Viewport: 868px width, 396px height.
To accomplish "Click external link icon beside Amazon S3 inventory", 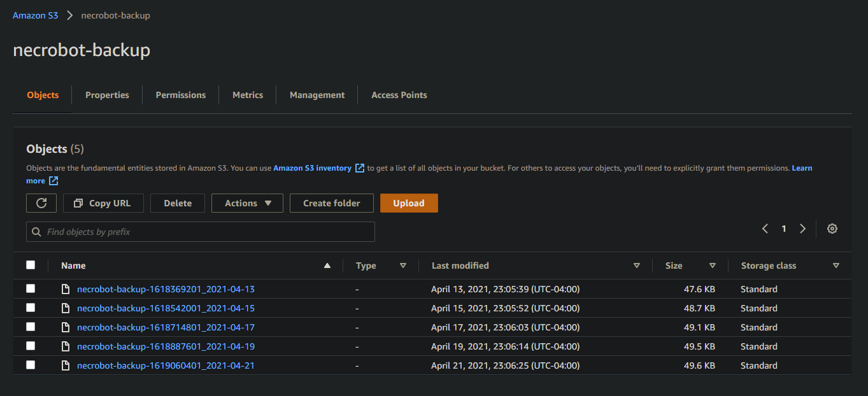I will point(360,168).
